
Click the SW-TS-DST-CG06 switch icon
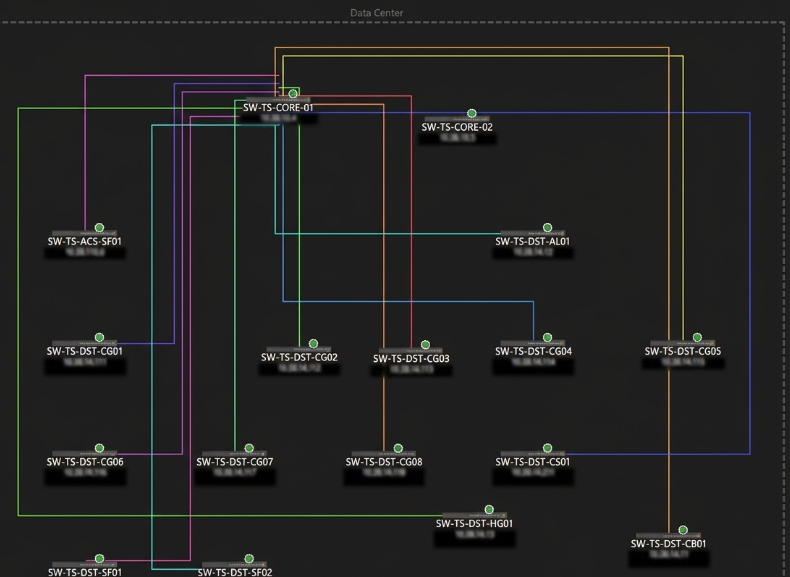85,454
